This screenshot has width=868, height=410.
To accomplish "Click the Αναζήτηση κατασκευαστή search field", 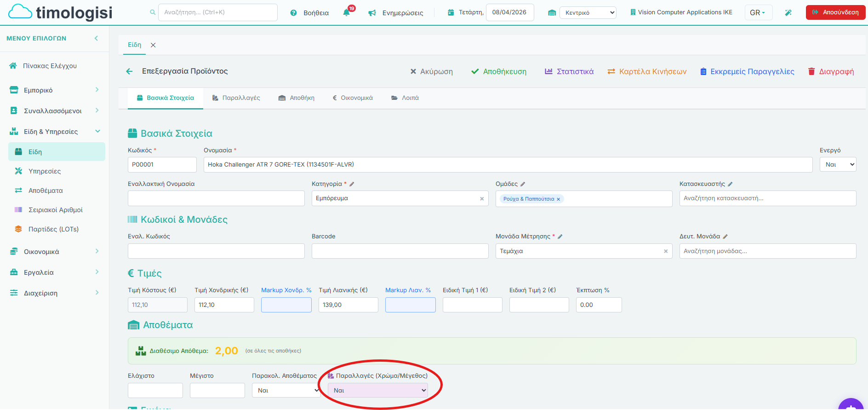I will point(768,198).
